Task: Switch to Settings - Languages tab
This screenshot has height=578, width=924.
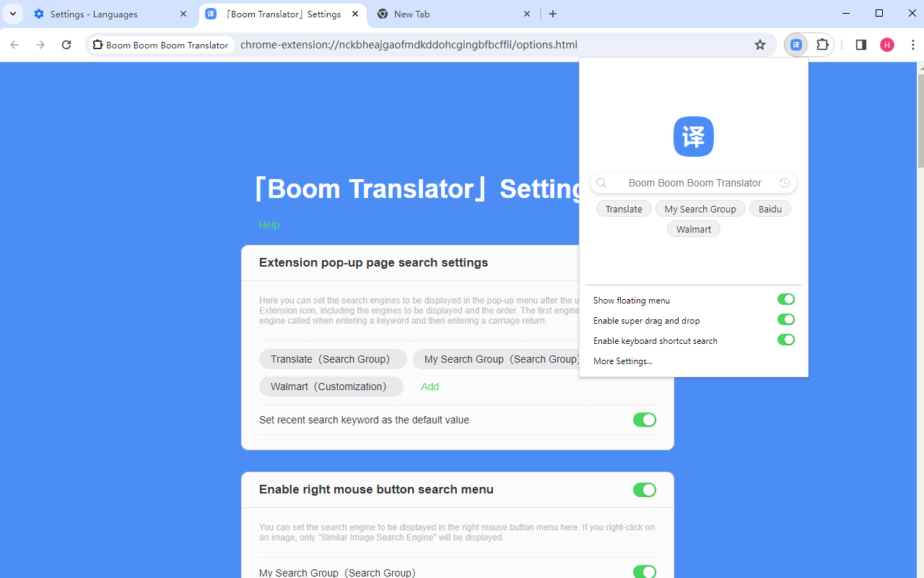Action: point(110,14)
